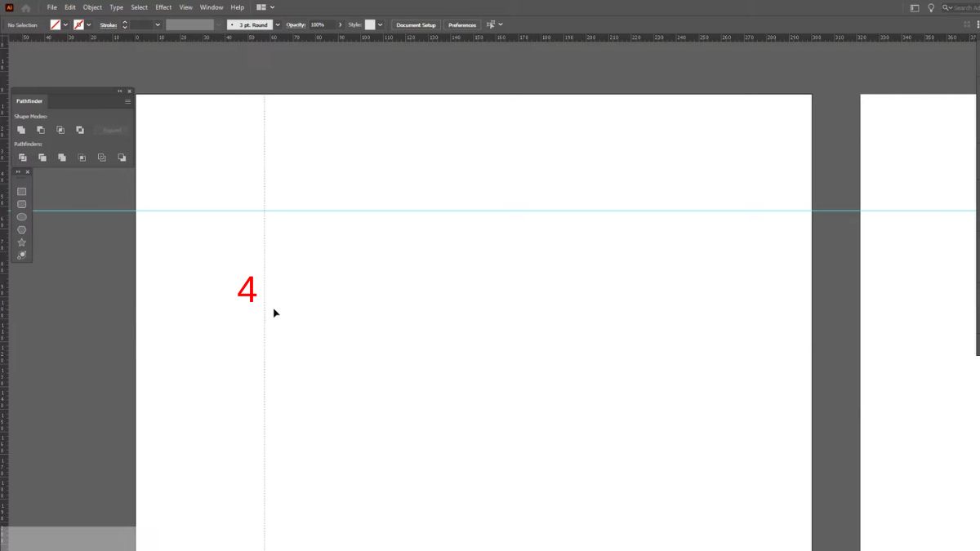Open the 3 pt. Round brush dropdown
The height and width of the screenshot is (551, 980).
coord(278,24)
